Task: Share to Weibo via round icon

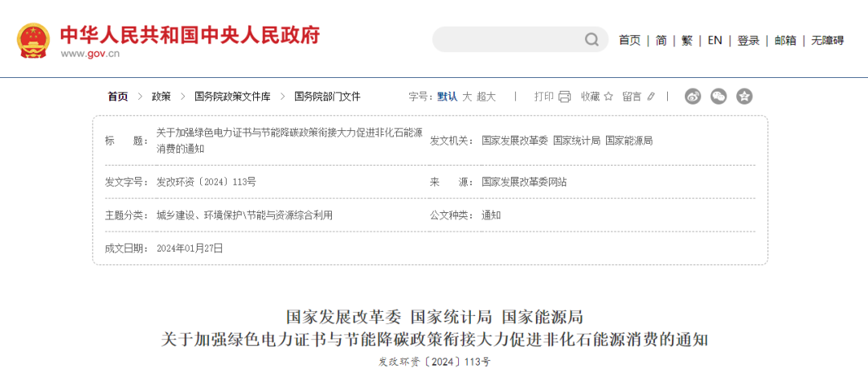Action: (693, 96)
